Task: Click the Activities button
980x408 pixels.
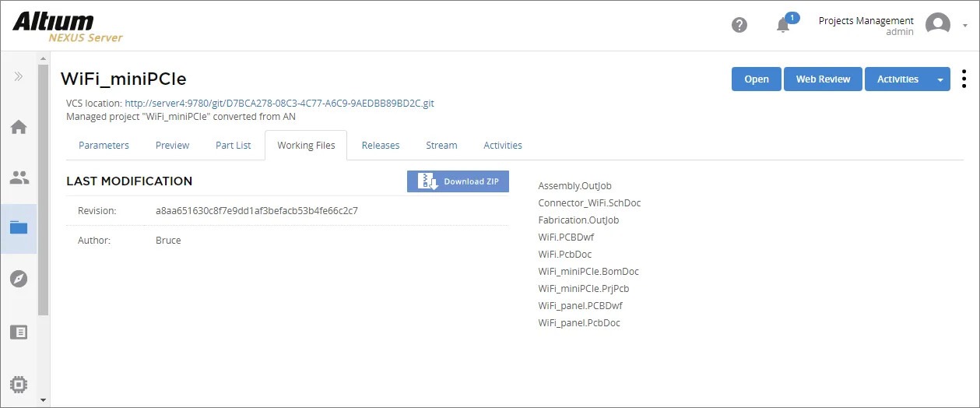Action: coord(897,79)
